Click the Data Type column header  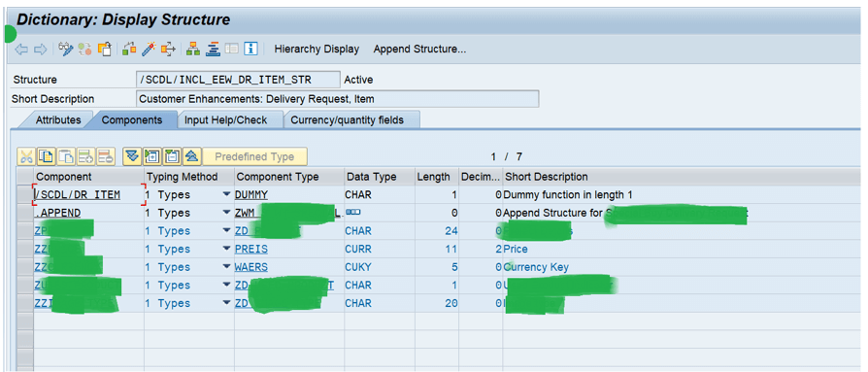[x=380, y=177]
